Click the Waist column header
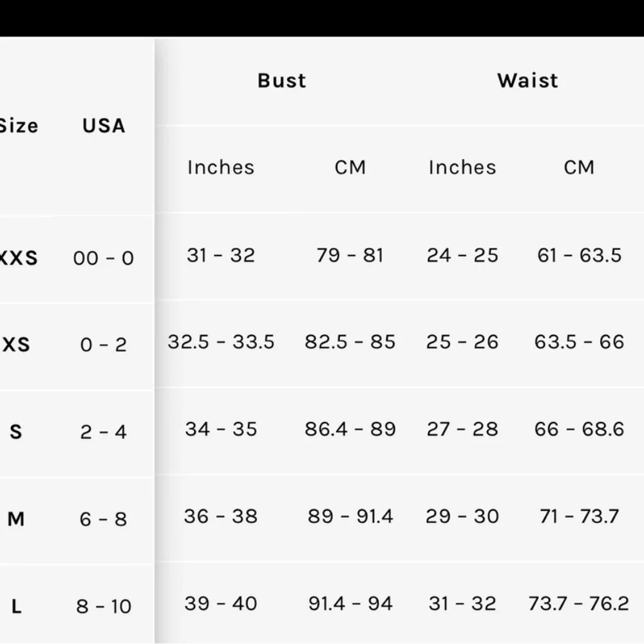 point(527,80)
